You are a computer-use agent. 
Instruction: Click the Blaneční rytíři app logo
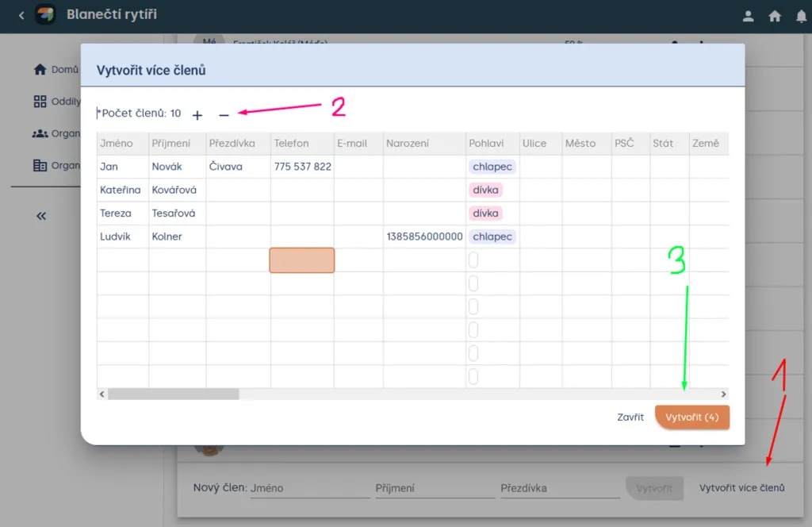tap(45, 14)
